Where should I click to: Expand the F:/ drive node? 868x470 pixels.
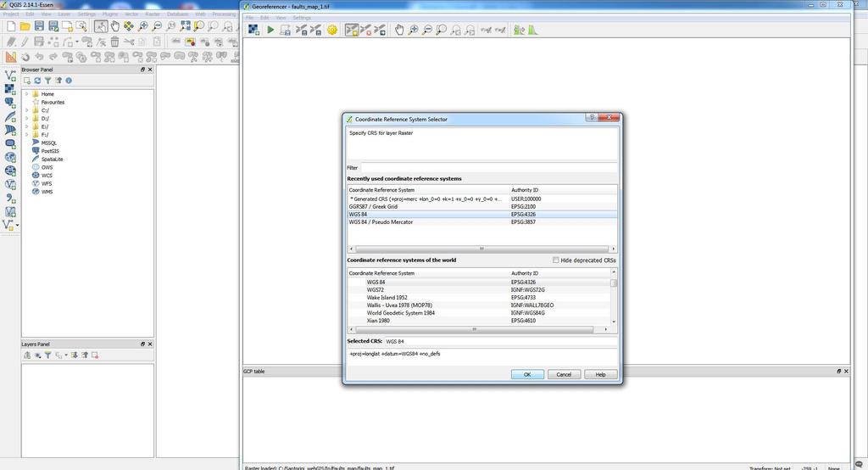click(x=26, y=135)
